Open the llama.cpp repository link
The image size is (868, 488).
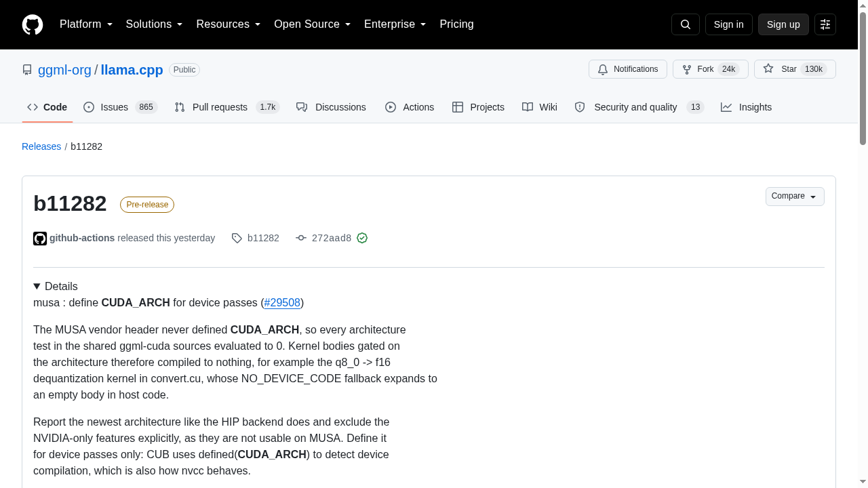point(132,70)
